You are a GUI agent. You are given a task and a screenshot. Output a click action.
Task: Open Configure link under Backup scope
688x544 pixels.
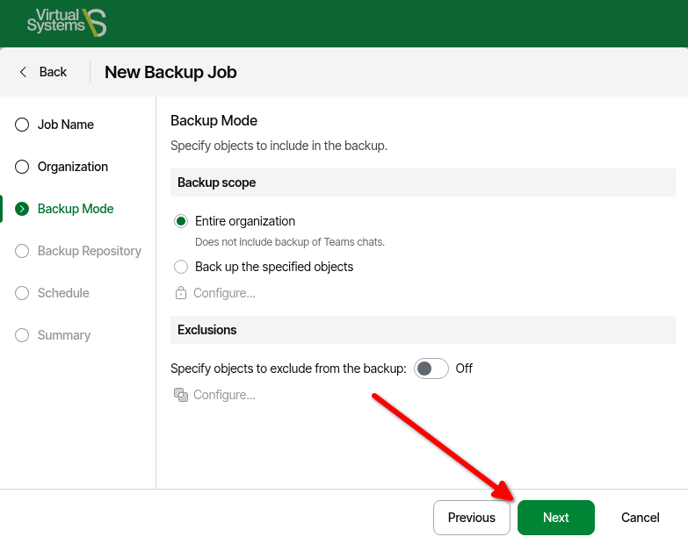[224, 293]
